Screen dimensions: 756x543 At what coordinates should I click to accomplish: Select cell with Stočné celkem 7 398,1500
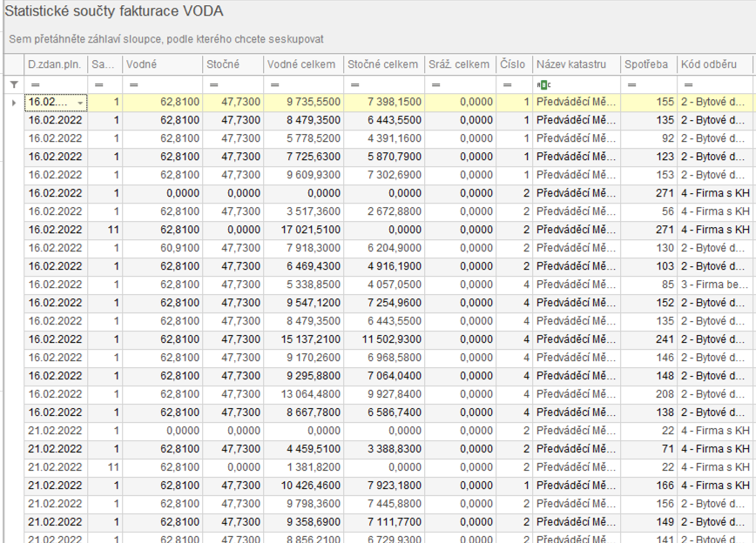pyautogui.click(x=384, y=102)
